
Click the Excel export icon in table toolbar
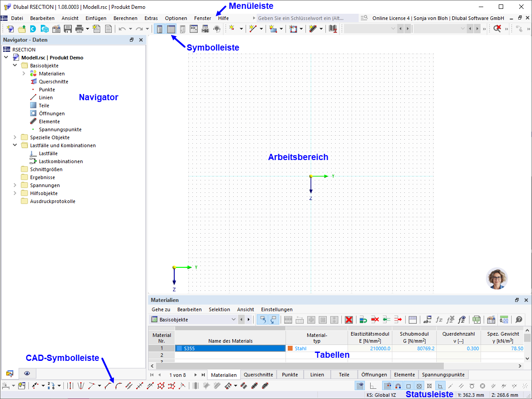476,319
